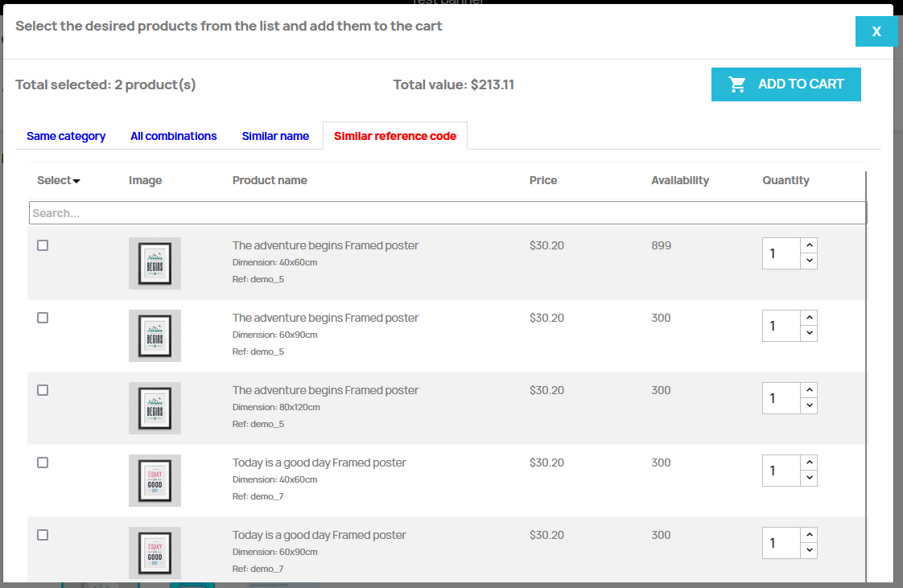Viewport: 903px width, 588px height.
Task: Switch to the Similar name tab
Action: pyautogui.click(x=275, y=136)
